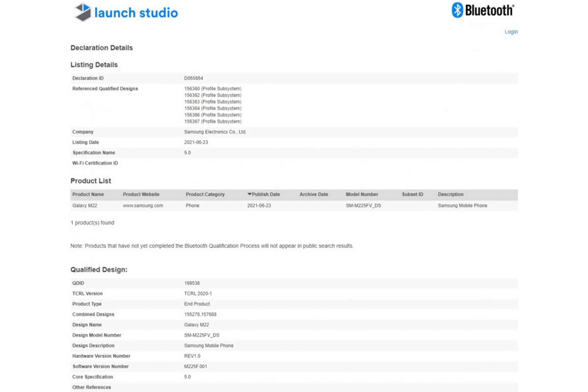Click the launch studio title text
This screenshot has width=588, height=392.
[x=136, y=13]
